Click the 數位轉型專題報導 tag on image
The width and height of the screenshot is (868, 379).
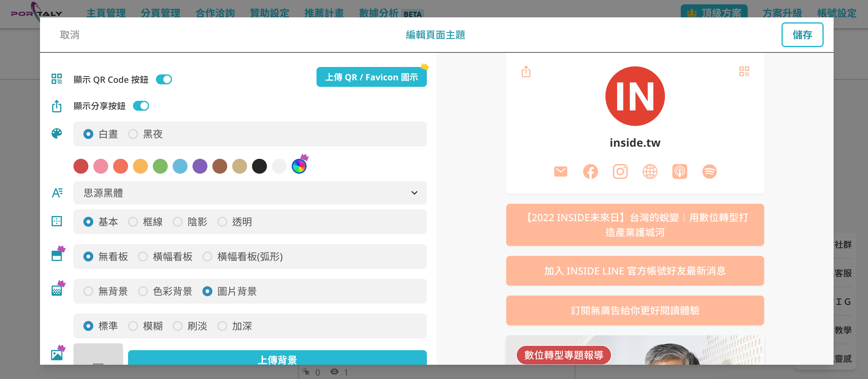click(563, 355)
